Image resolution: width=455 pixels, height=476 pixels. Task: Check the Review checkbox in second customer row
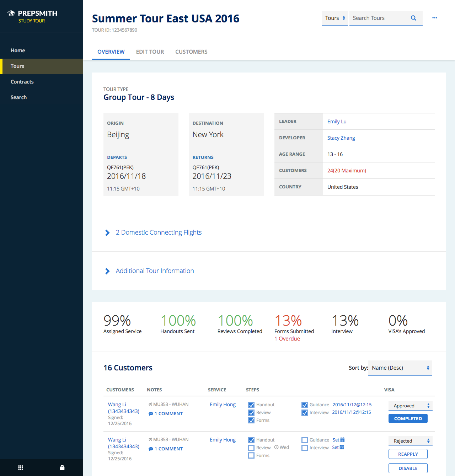[x=251, y=448]
